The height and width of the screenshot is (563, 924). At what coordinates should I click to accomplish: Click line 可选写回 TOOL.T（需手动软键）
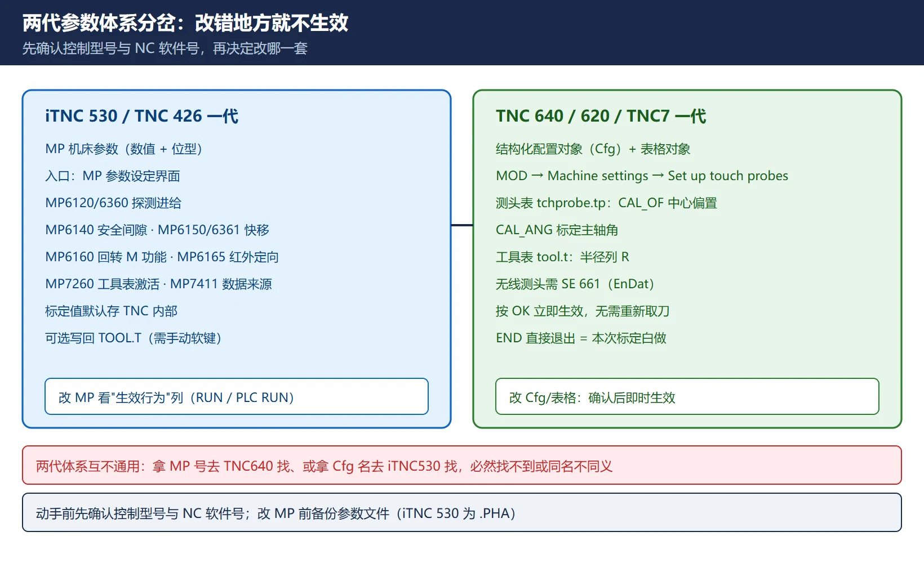point(134,338)
